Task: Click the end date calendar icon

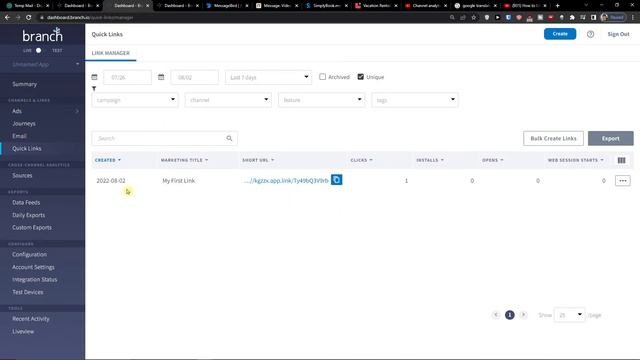Action: 161,77
